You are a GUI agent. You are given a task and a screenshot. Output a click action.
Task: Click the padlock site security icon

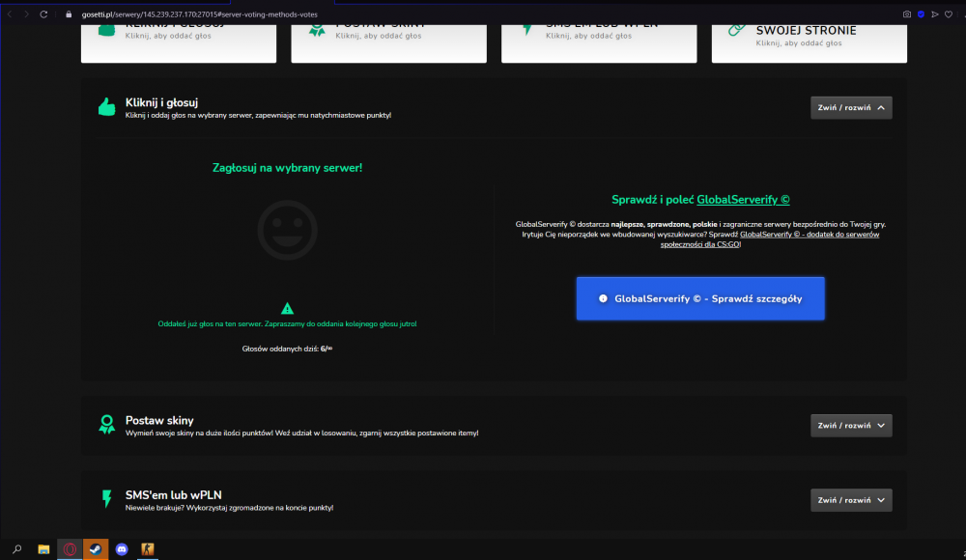click(x=69, y=14)
